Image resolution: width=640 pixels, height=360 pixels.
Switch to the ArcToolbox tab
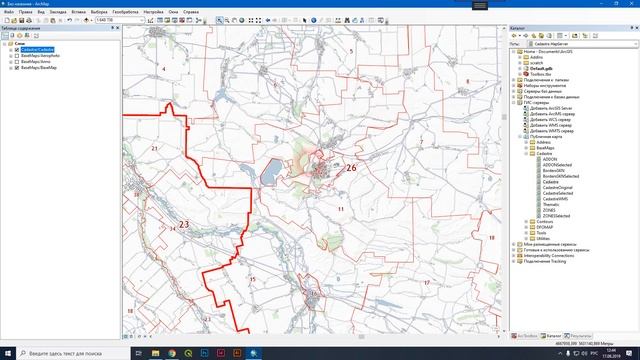click(524, 336)
